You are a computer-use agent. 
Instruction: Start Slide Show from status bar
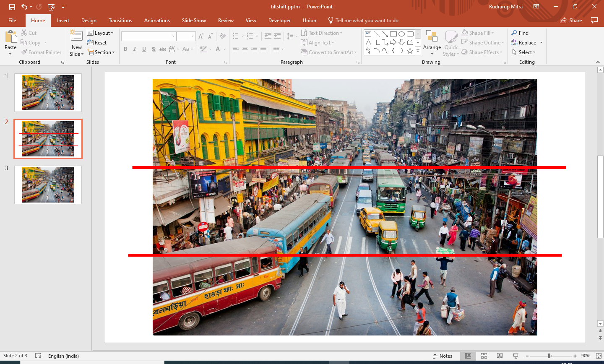click(x=515, y=356)
